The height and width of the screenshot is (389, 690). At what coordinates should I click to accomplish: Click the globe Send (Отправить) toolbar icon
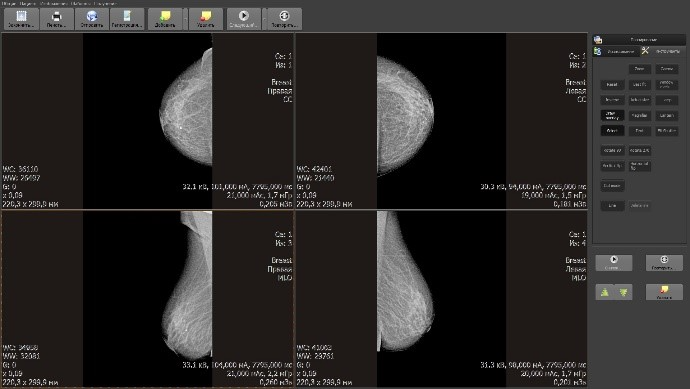click(92, 19)
